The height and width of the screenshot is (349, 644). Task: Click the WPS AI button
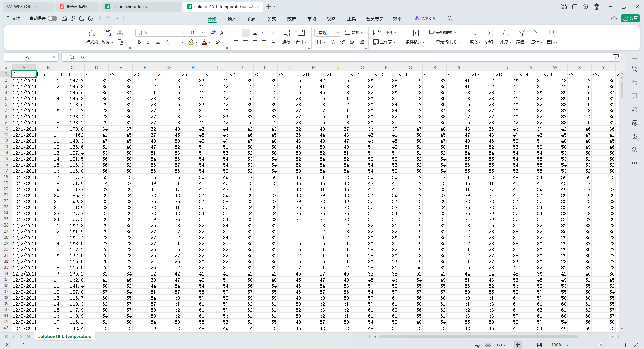(x=426, y=19)
